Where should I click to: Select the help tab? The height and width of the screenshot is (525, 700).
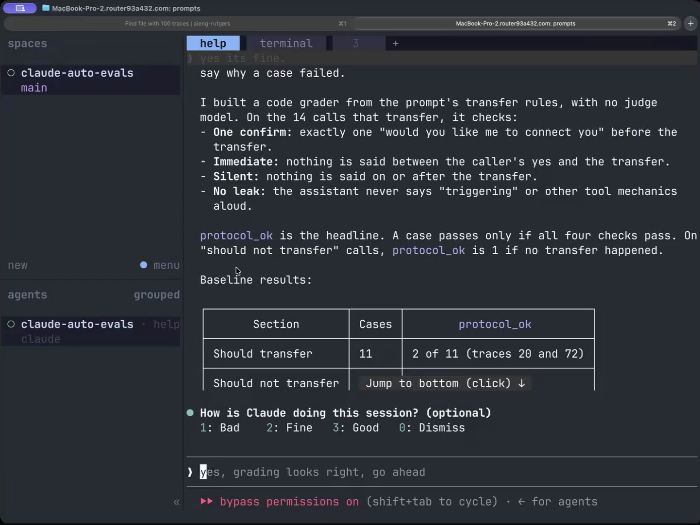(x=213, y=43)
